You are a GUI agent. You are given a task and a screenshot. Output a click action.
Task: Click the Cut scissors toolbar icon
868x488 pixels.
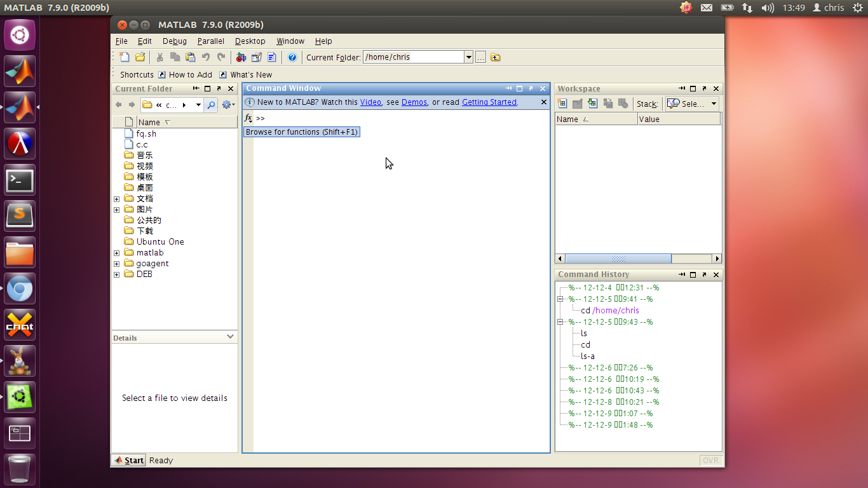pos(160,57)
